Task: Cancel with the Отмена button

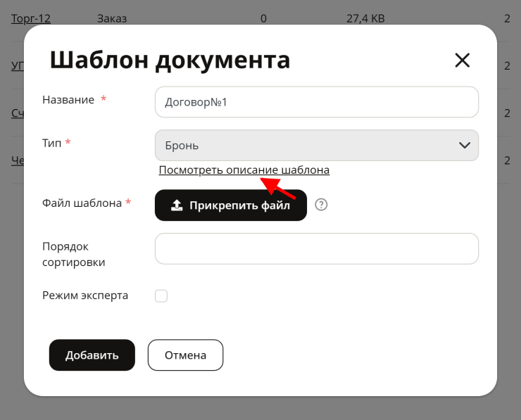Action: 185,355
